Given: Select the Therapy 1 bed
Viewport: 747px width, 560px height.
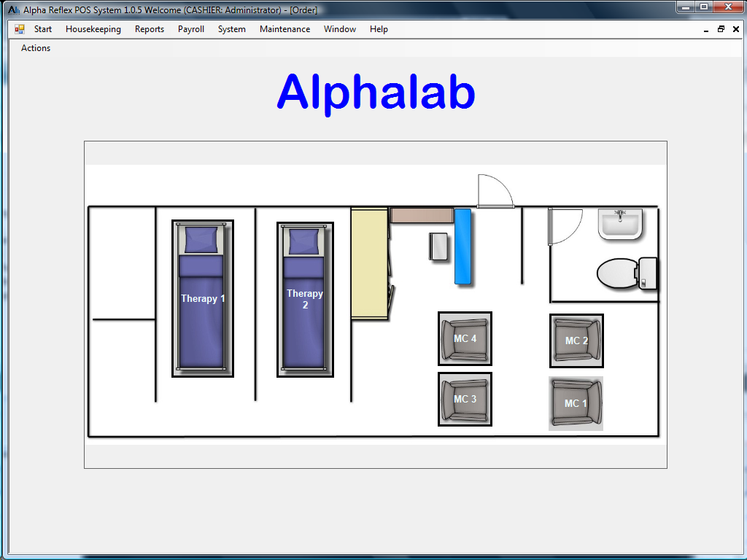Looking at the screenshot, I should [x=202, y=299].
